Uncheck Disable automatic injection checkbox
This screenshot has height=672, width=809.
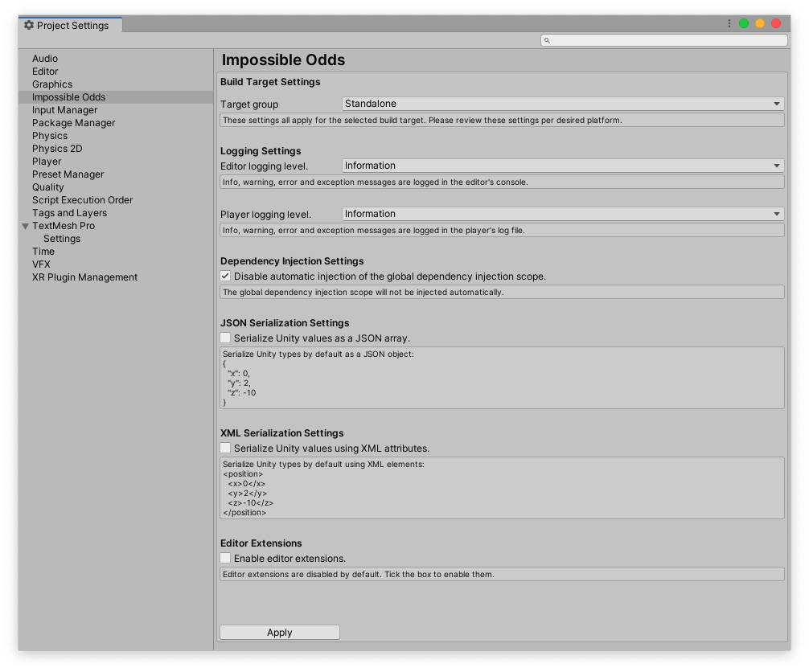(225, 276)
